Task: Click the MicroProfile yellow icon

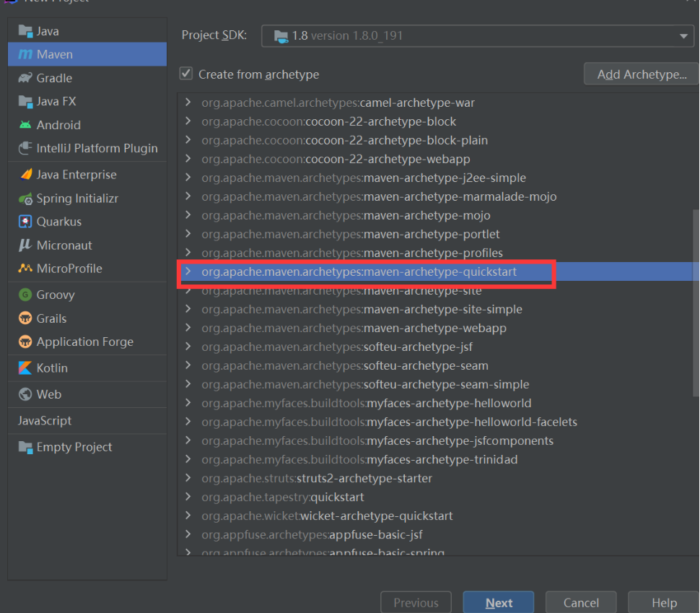Action: (x=25, y=269)
